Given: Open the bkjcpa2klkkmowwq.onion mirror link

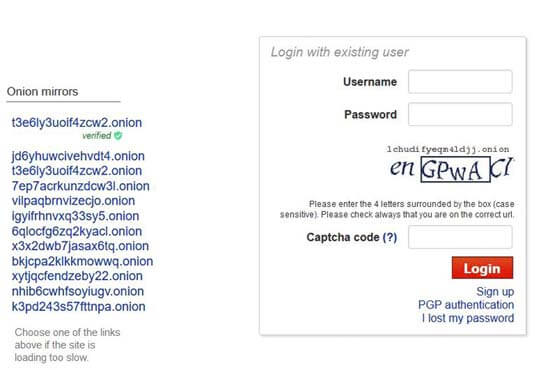Looking at the screenshot, I should pos(82,262).
